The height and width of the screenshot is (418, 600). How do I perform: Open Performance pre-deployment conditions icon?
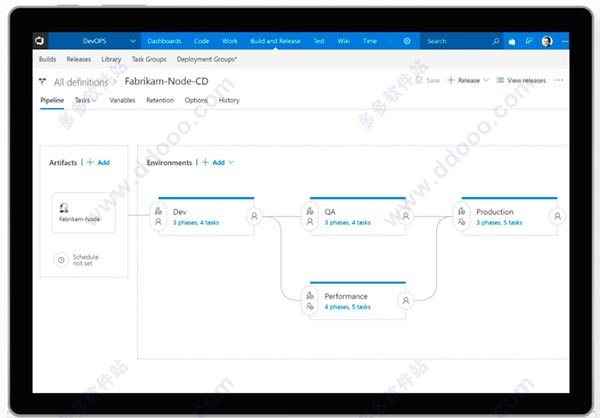(310, 301)
